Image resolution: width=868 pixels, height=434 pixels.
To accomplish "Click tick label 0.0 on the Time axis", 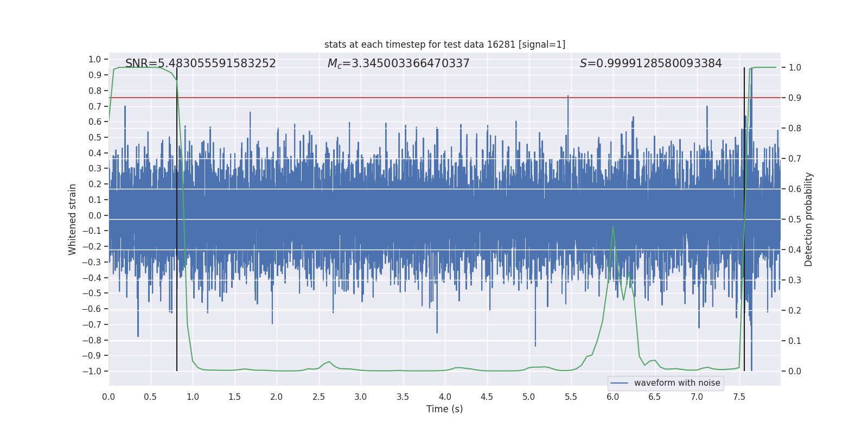I will click(x=108, y=397).
